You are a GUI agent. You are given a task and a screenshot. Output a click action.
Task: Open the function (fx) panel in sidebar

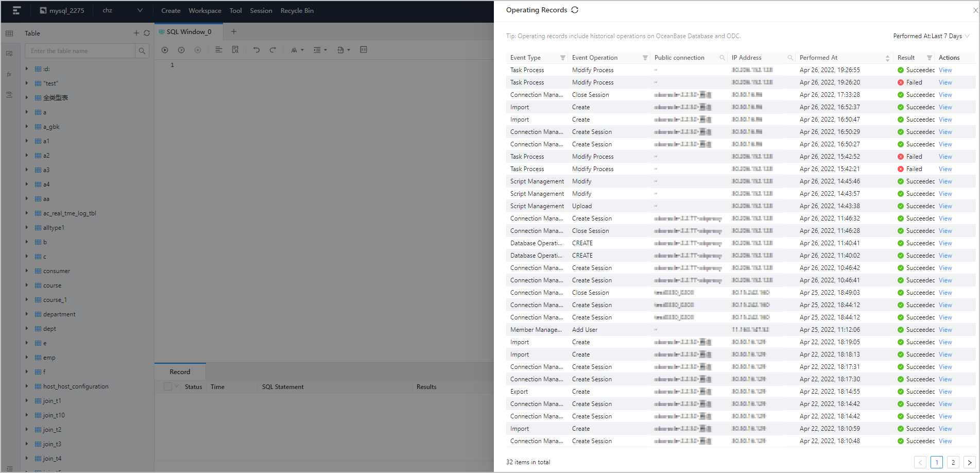pos(9,74)
